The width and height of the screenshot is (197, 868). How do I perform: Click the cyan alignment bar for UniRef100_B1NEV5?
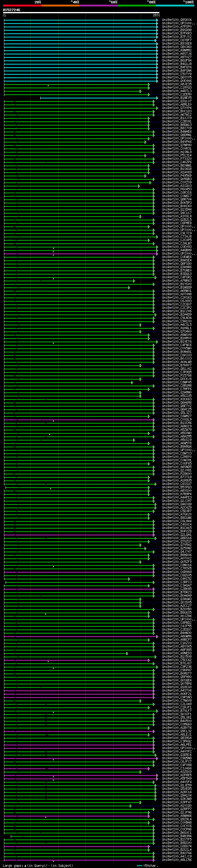[x=99, y=98]
